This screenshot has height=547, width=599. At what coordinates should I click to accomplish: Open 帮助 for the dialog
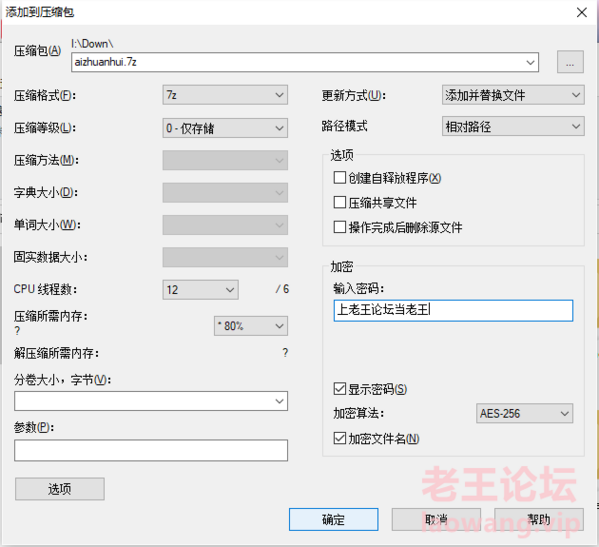click(x=539, y=519)
